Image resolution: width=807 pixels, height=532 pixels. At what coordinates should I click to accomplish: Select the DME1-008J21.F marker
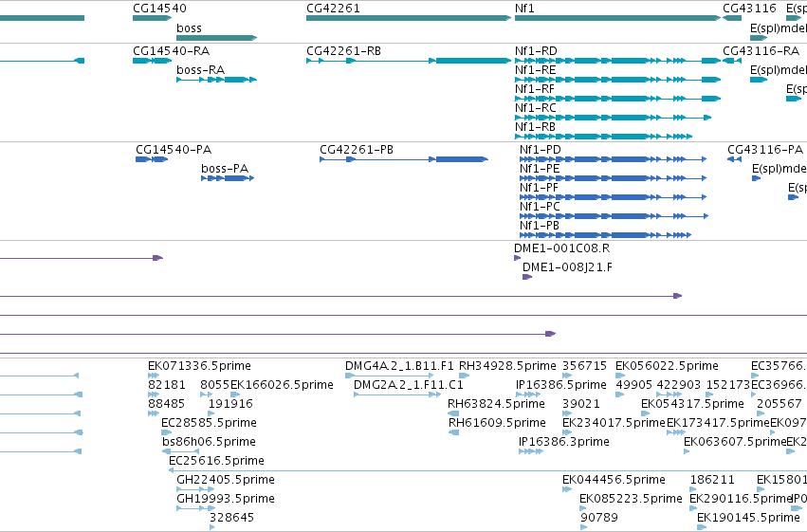pos(527,277)
